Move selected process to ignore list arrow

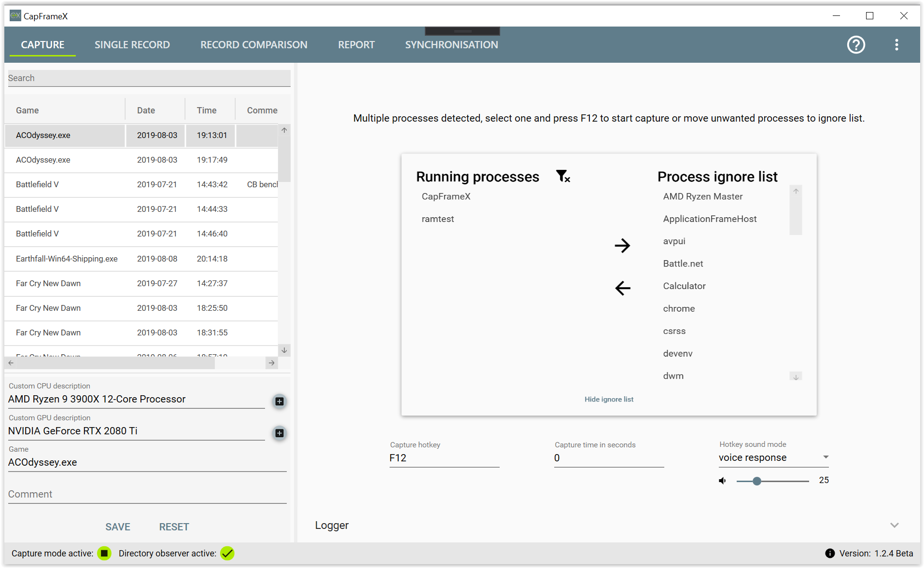tap(622, 246)
